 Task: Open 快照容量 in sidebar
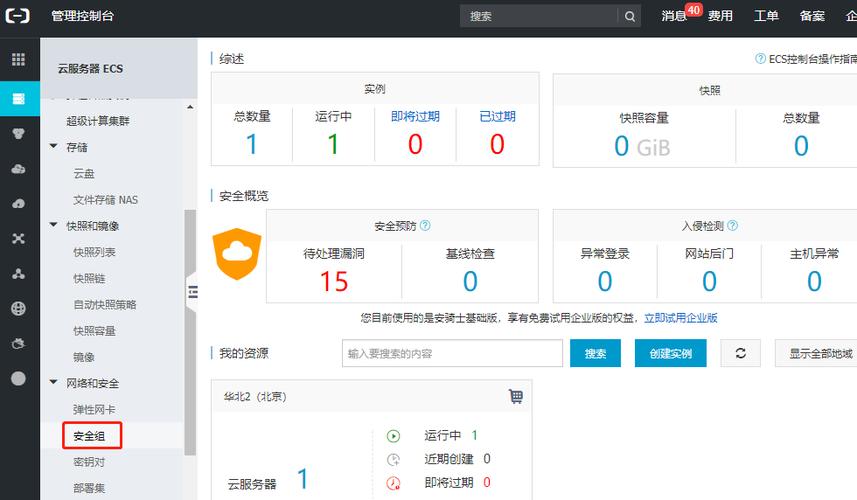[x=95, y=331]
